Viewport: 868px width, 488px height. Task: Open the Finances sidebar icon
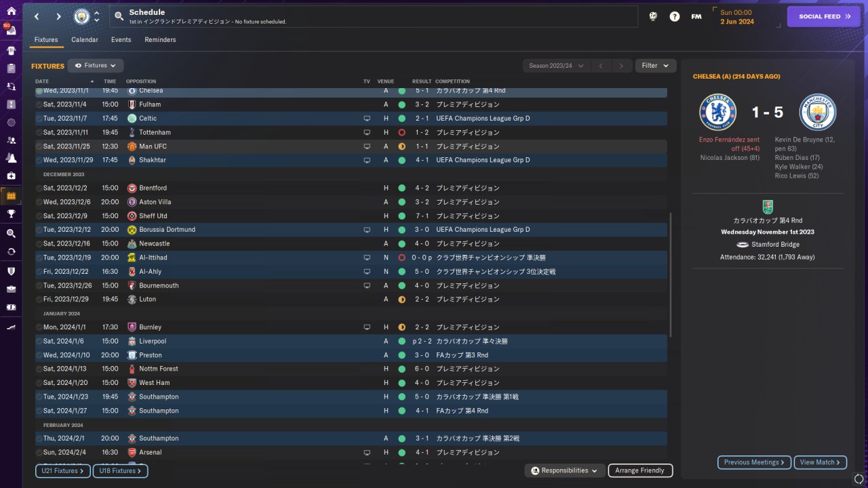pyautogui.click(x=11, y=306)
